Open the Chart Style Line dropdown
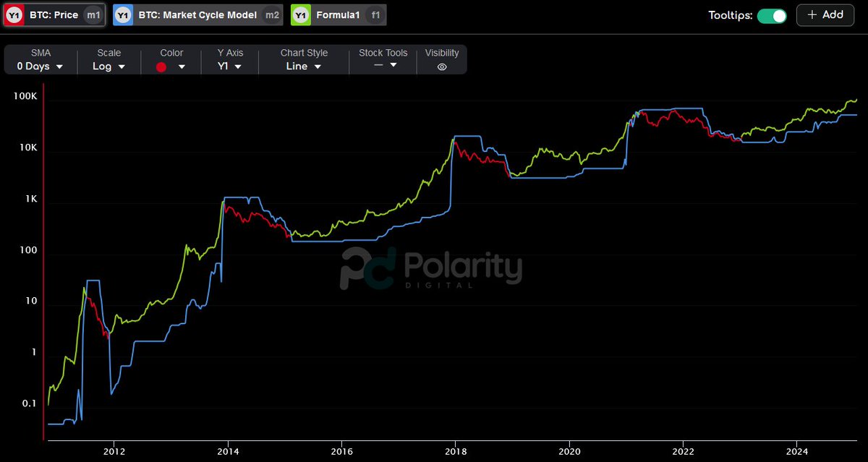The width and height of the screenshot is (868, 462). [304, 66]
